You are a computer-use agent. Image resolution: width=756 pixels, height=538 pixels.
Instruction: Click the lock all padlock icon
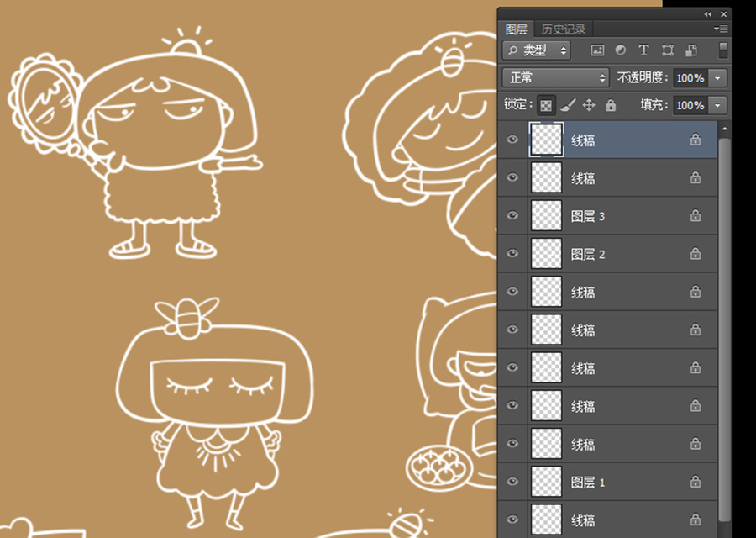[x=611, y=105]
